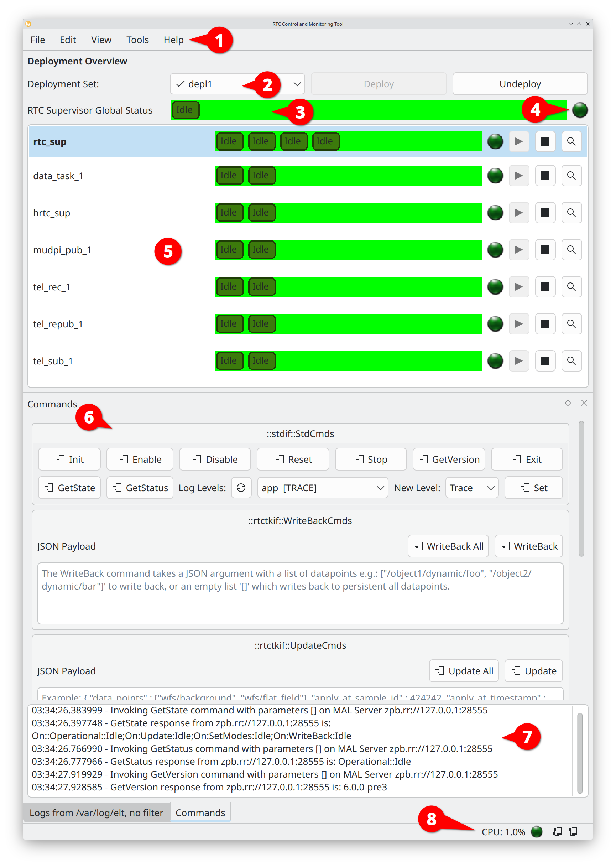This screenshot has height=867, width=616.
Task: Select the mudpi_pub_1 row
Action: click(x=308, y=250)
